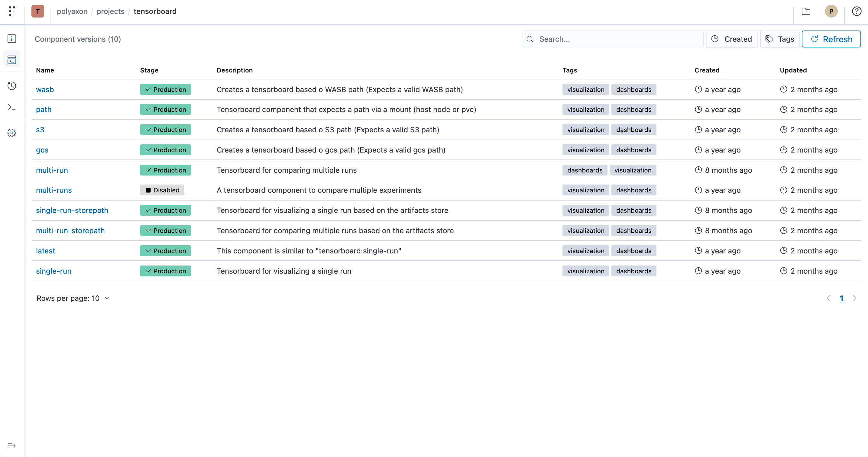The width and height of the screenshot is (868, 457).
Task: Open multi-run-storepath component version
Action: point(70,230)
